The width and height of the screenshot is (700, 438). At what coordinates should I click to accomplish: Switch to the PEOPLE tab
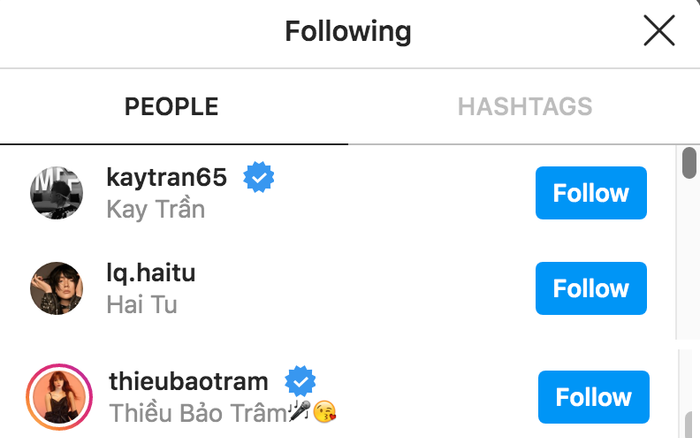click(171, 107)
